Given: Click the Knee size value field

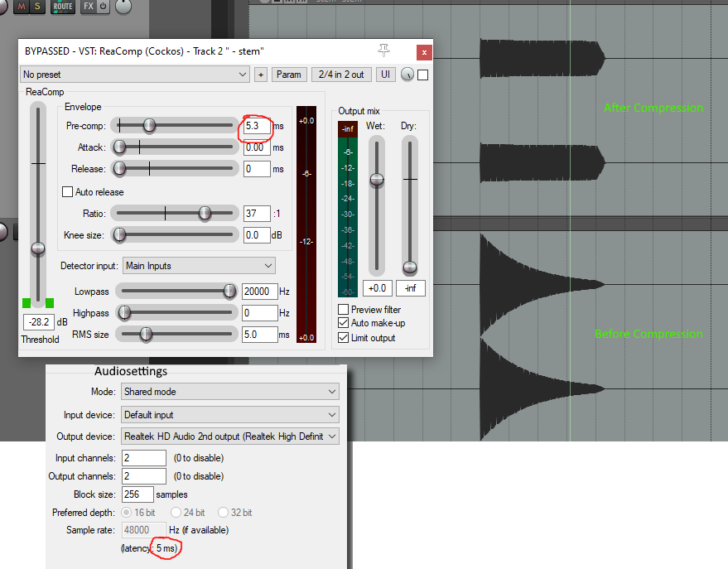Looking at the screenshot, I should [258, 235].
